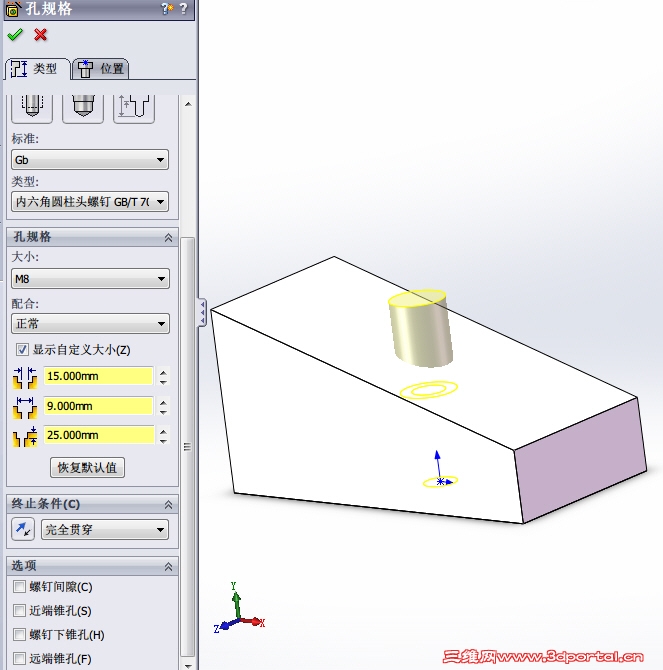Viewport: 663px width, 670px height.
Task: Collapse the 终止条件(C) section
Action: point(168,505)
